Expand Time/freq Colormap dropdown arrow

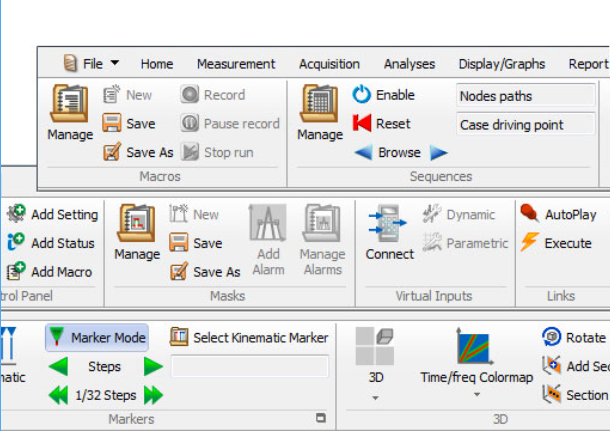tap(476, 394)
